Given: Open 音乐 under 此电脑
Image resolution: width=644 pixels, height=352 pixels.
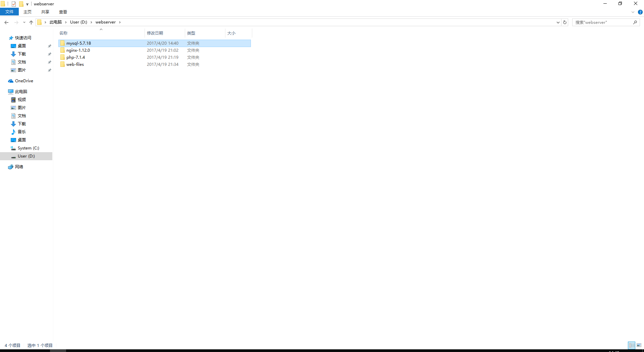Looking at the screenshot, I should (x=22, y=132).
